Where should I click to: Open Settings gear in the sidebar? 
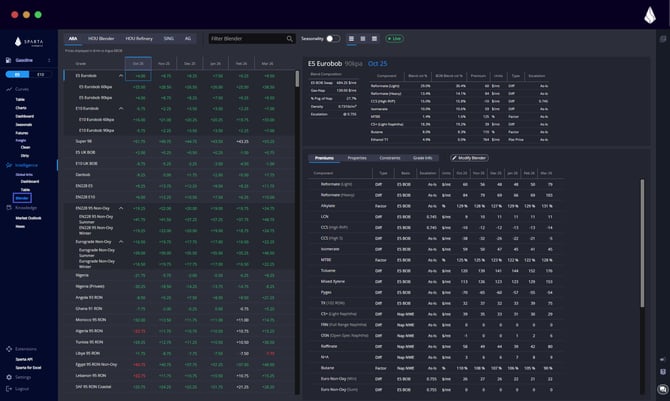(x=8, y=377)
